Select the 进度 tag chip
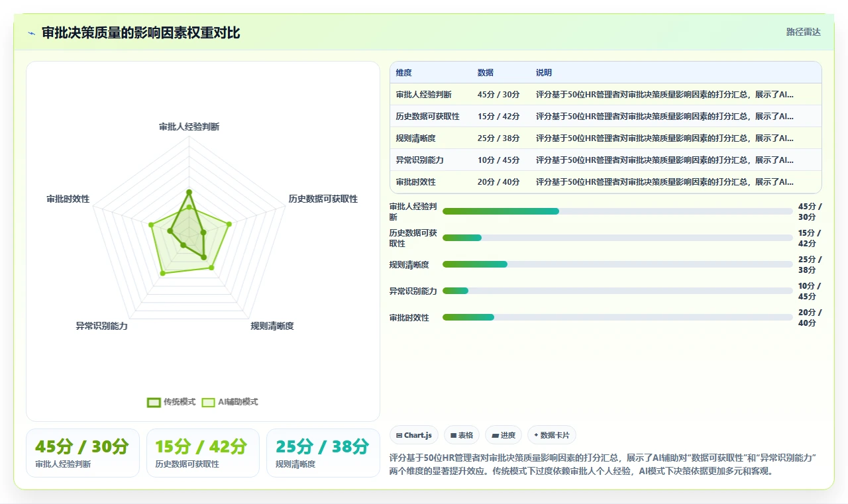The height and width of the screenshot is (504, 848). point(503,435)
